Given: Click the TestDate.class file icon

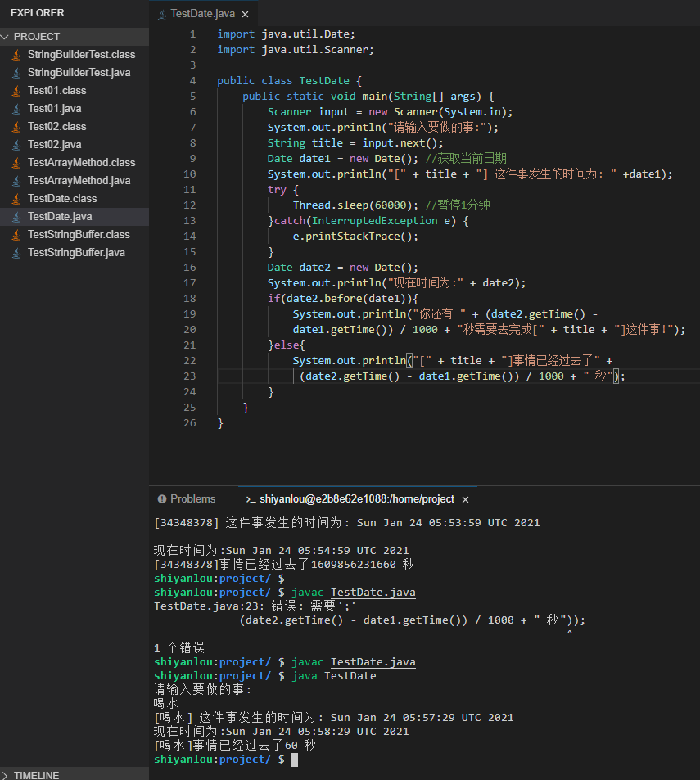Looking at the screenshot, I should [x=16, y=199].
